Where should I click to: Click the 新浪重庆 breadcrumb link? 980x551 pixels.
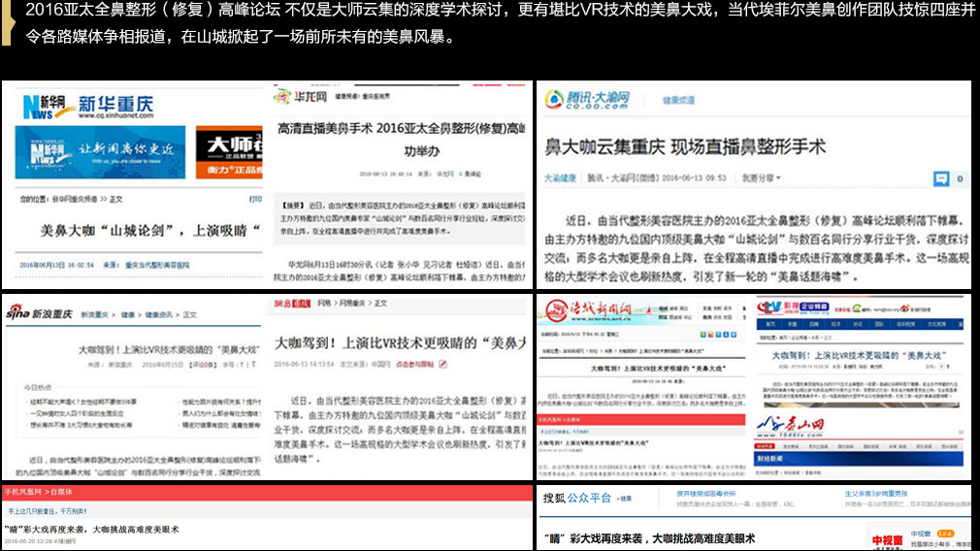pyautogui.click(x=94, y=314)
